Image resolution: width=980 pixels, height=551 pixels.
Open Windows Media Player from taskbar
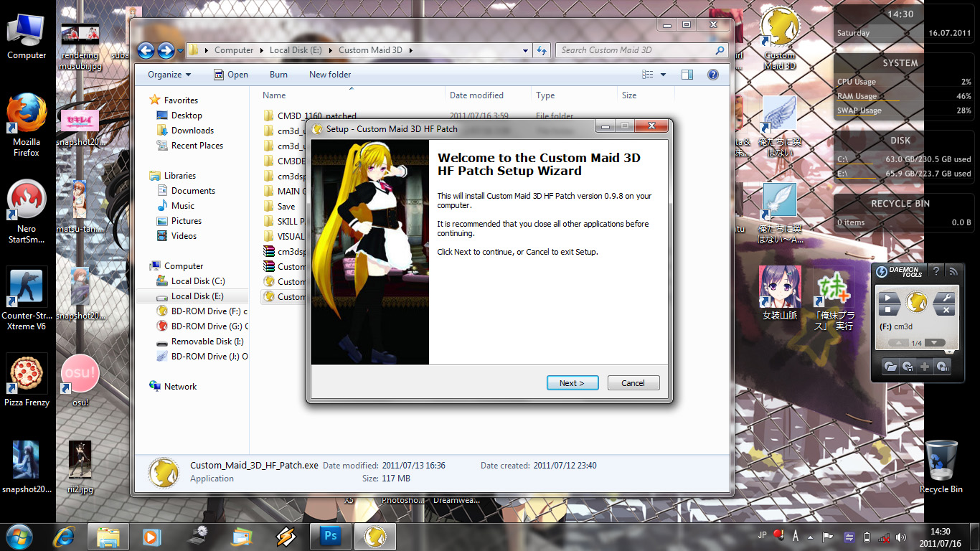tap(151, 536)
